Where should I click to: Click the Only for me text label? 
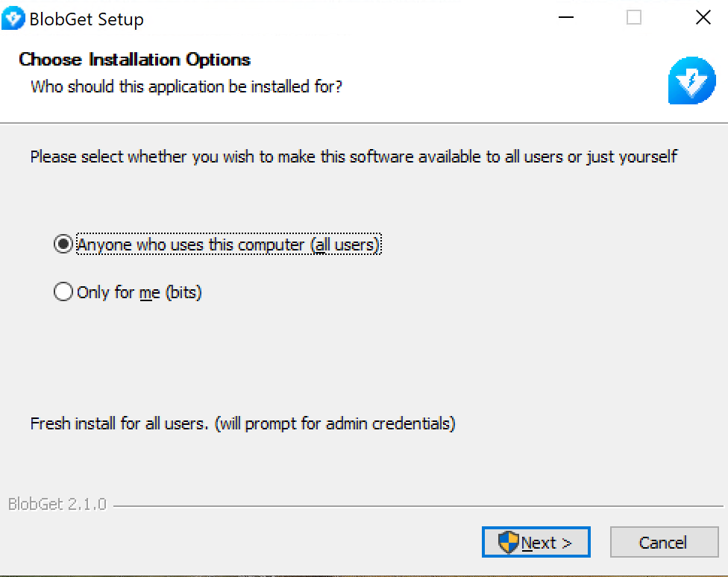[x=138, y=292]
